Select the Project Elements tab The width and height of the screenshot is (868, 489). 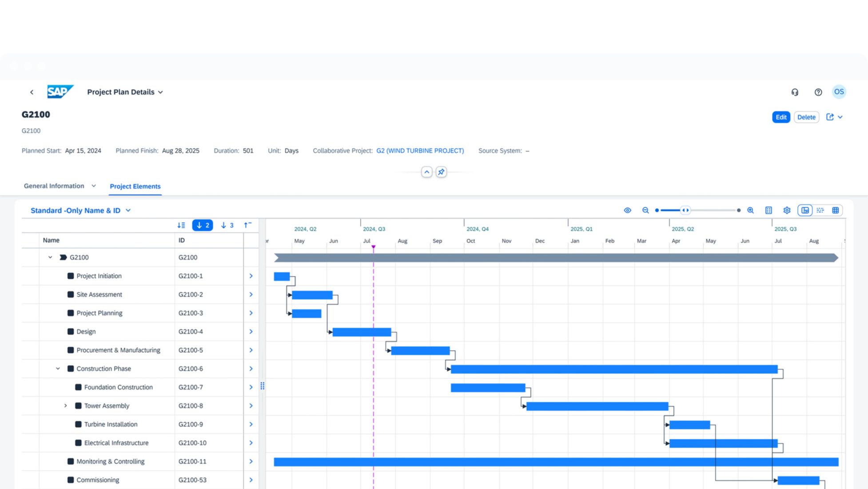click(x=135, y=186)
